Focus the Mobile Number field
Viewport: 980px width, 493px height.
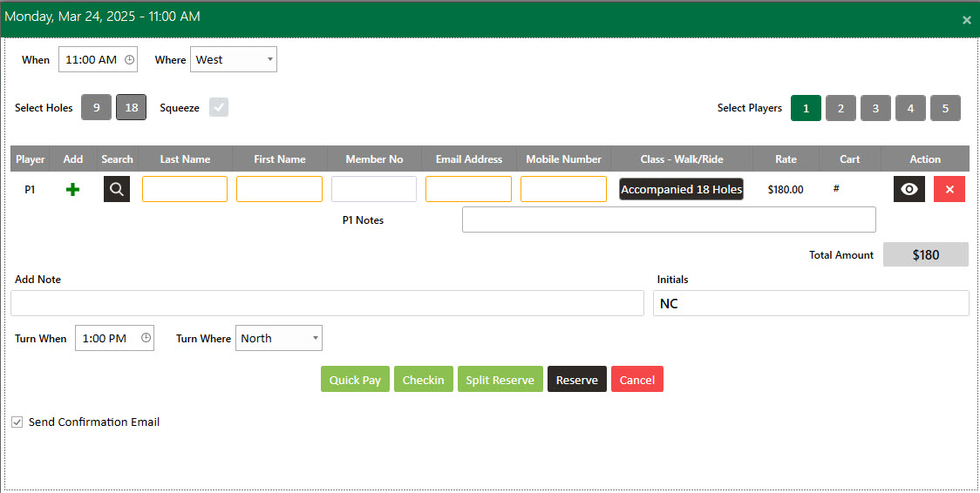[x=563, y=189]
